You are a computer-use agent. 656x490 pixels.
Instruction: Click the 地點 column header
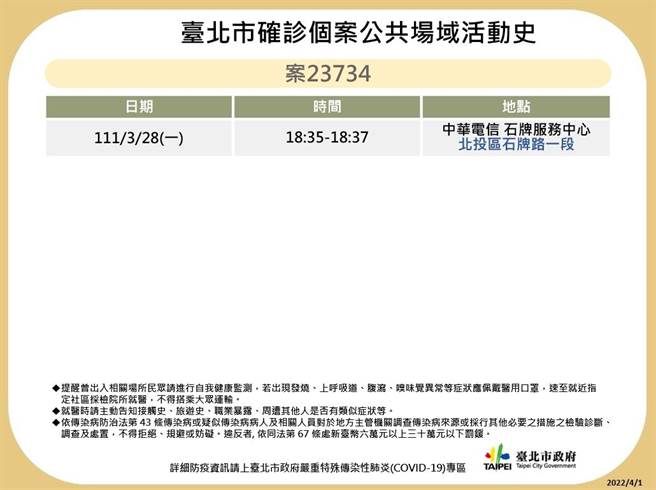pos(516,107)
